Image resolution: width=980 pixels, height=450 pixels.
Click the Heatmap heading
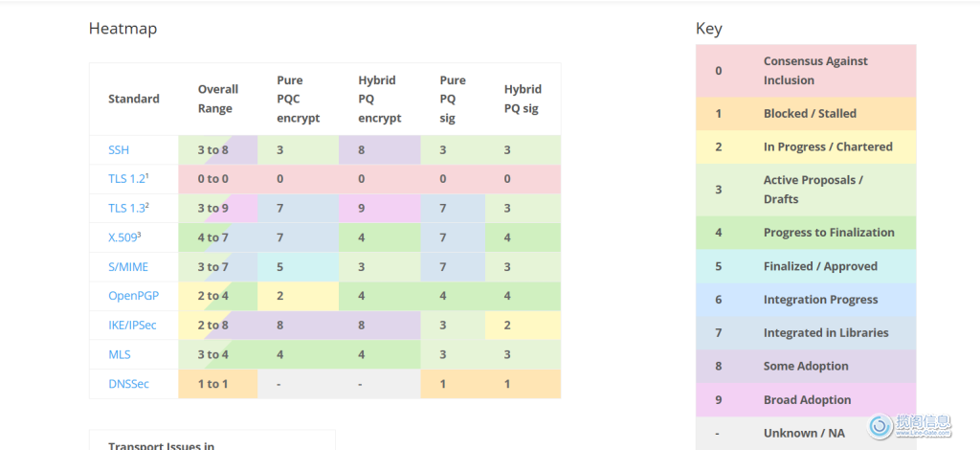point(122,29)
